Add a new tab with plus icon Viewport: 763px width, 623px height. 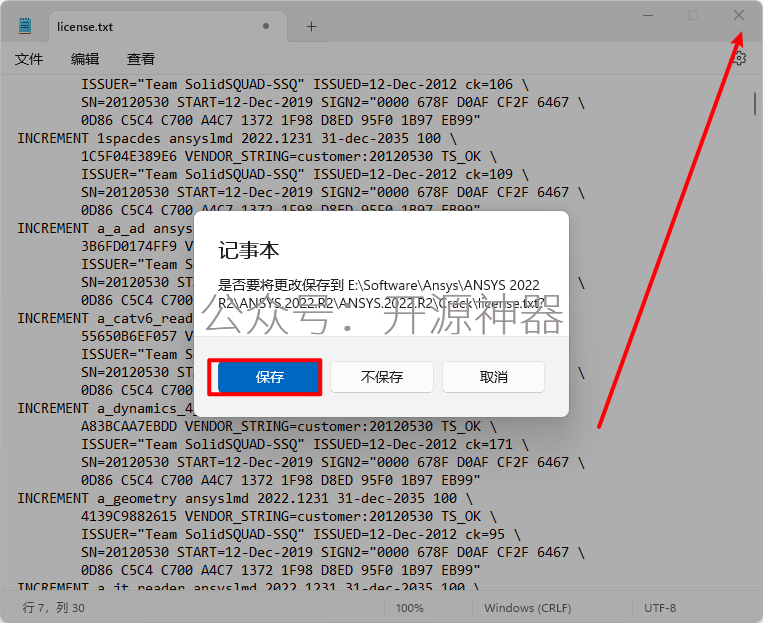[311, 26]
